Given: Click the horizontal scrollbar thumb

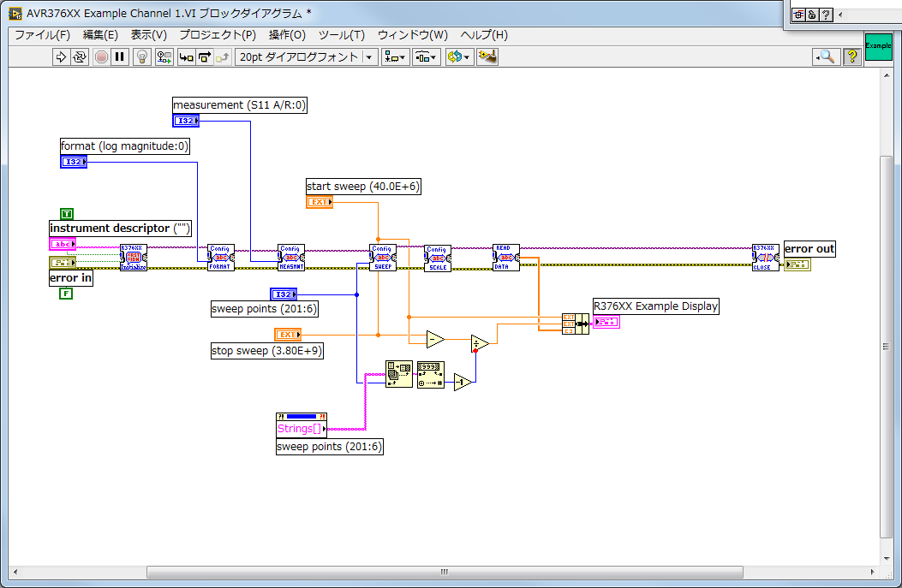Looking at the screenshot, I should pos(445,572).
